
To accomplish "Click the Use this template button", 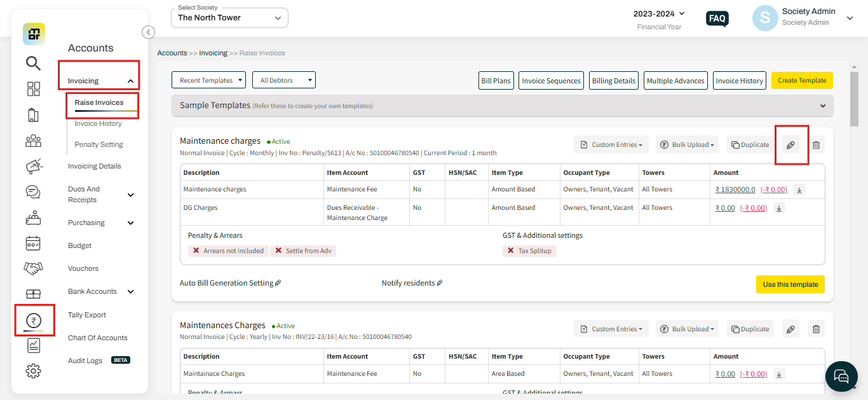I will 790,284.
